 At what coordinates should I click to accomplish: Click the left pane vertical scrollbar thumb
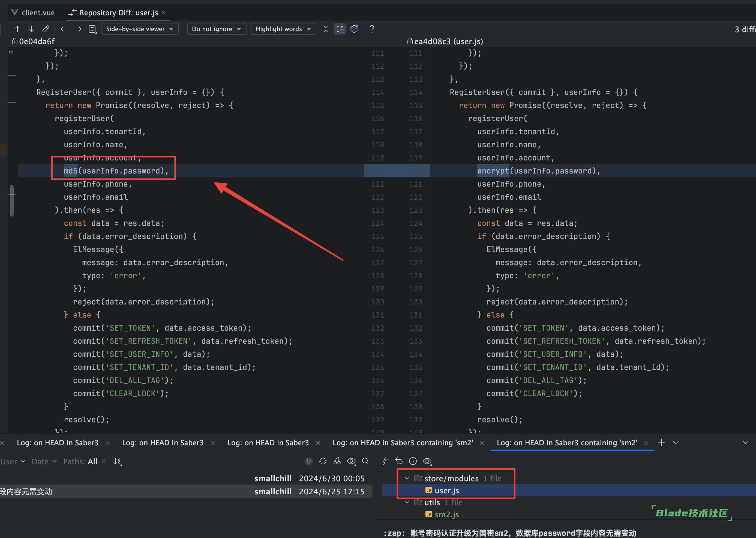[x=12, y=201]
